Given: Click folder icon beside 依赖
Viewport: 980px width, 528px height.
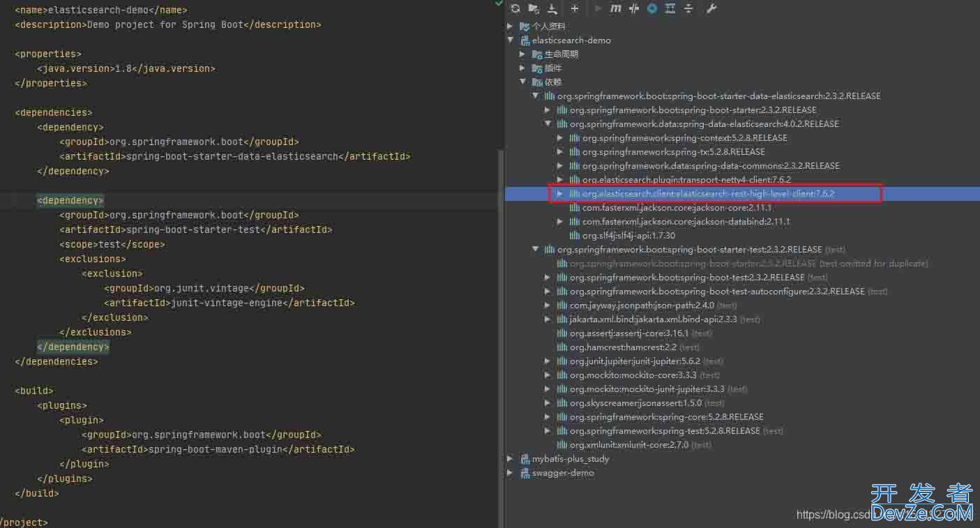Looking at the screenshot, I should 537,82.
